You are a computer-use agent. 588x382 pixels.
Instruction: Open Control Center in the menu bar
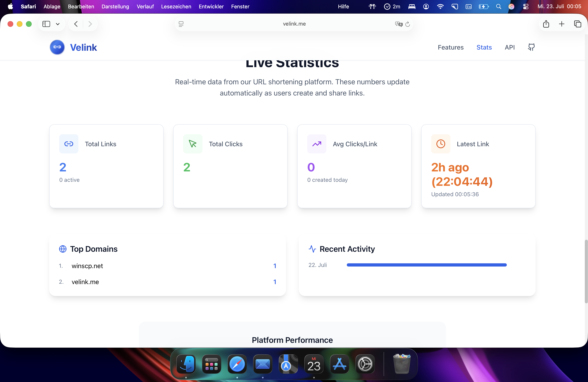[x=525, y=7]
